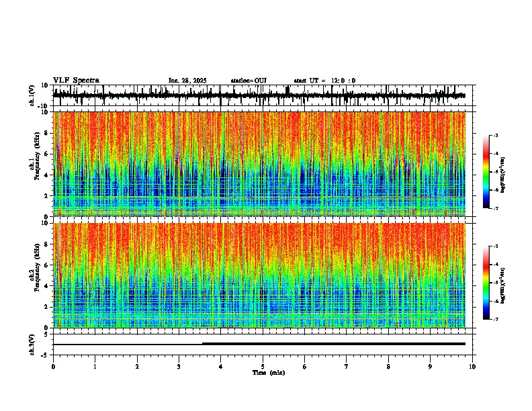Click the "2" tick on the time axis
The width and height of the screenshot is (532, 411).
[137, 367]
